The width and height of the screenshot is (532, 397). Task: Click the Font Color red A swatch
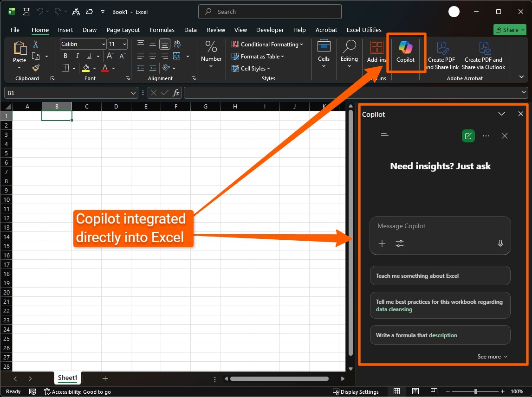[105, 68]
